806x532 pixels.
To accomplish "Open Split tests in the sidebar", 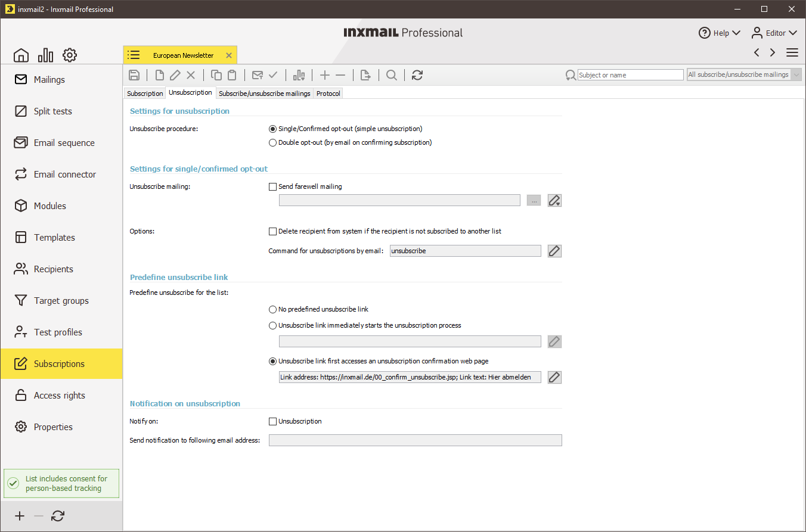I will [x=61, y=111].
